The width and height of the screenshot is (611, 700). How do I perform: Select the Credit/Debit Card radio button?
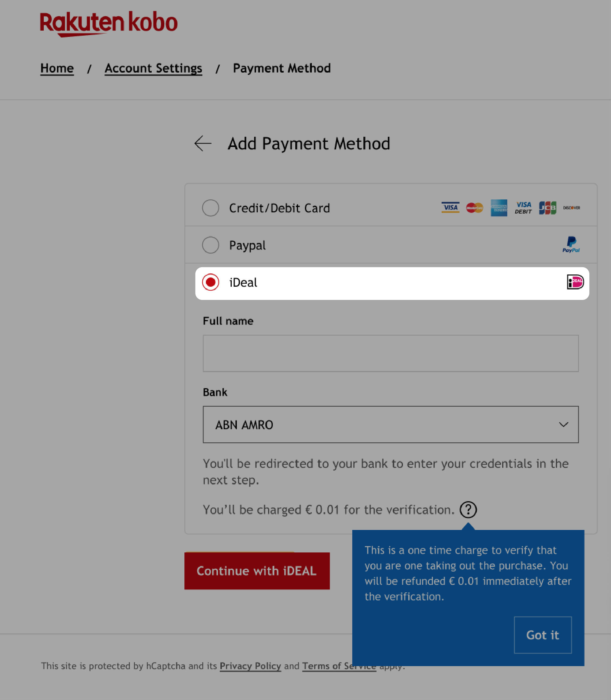210,208
